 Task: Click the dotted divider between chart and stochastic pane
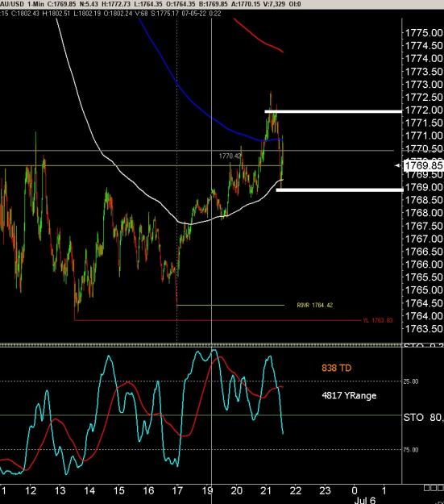coord(201,345)
